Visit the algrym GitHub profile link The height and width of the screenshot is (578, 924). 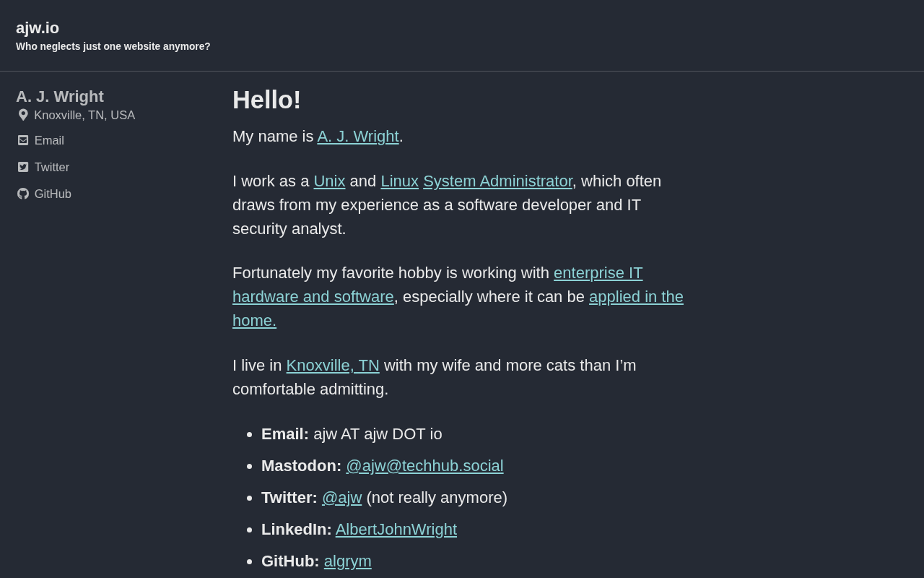pos(348,561)
